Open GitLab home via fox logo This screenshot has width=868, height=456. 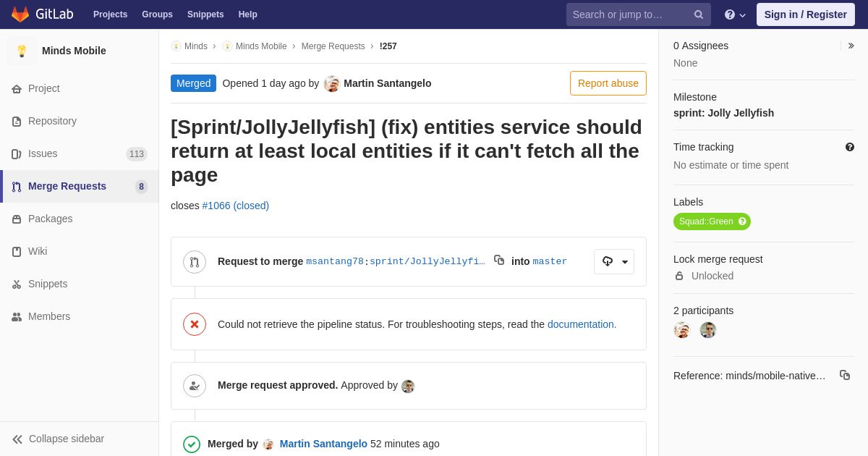pos(20,14)
